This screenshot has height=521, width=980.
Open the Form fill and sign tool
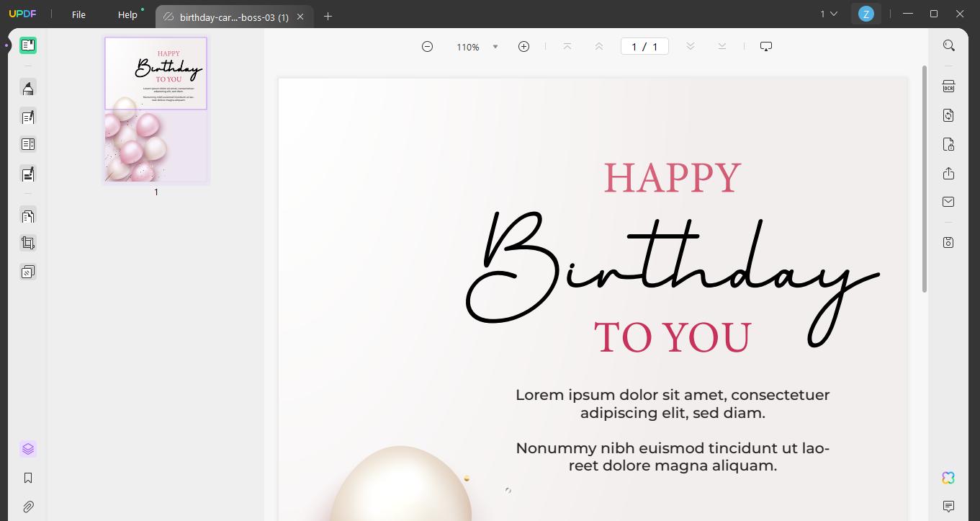tap(28, 174)
